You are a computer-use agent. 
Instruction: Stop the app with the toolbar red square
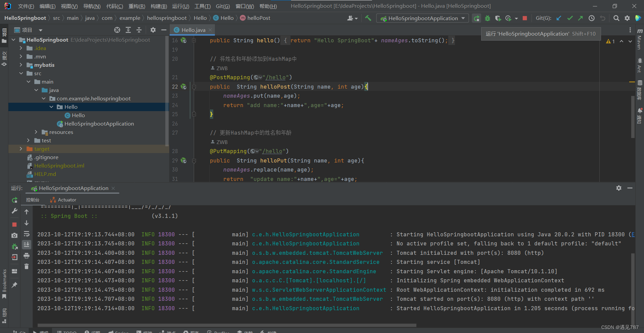pos(525,18)
